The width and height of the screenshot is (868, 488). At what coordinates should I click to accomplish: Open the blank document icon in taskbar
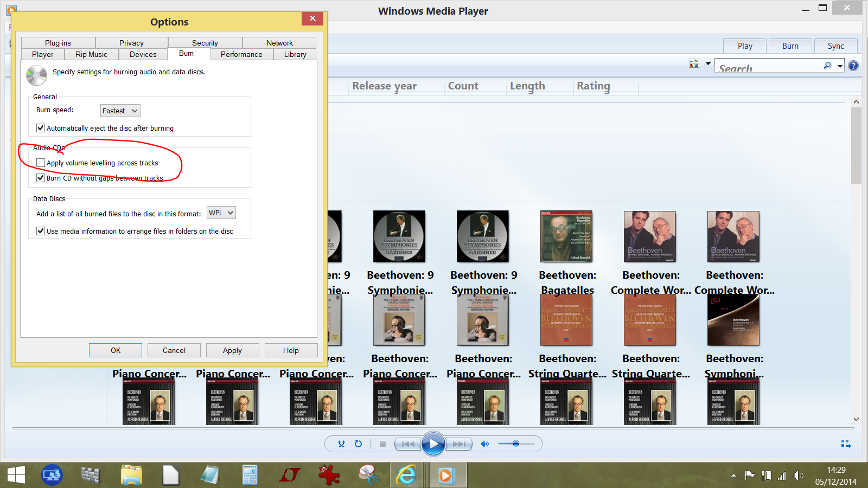pyautogui.click(x=170, y=476)
